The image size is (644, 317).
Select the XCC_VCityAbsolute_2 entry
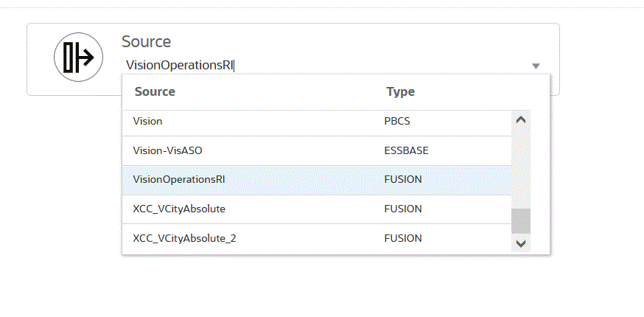point(184,239)
